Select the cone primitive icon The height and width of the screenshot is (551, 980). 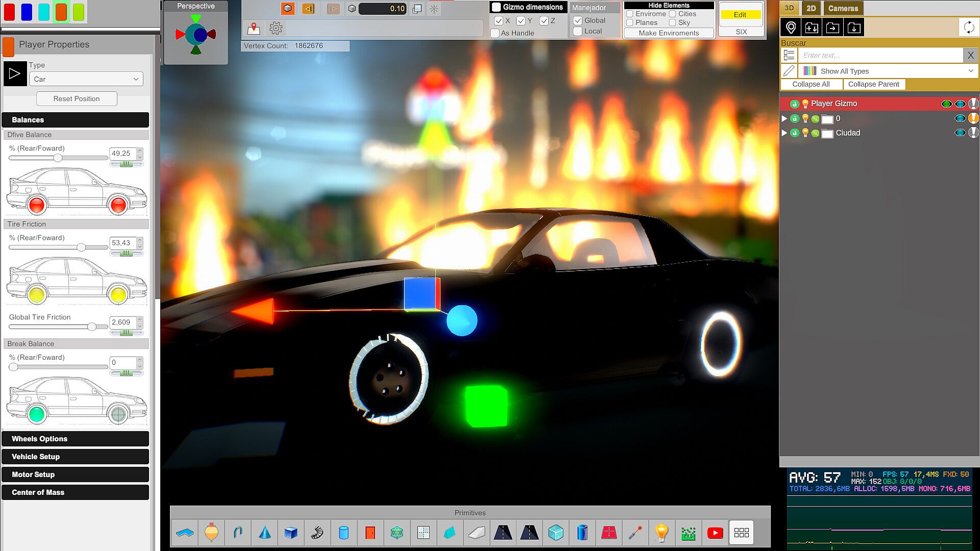264,533
